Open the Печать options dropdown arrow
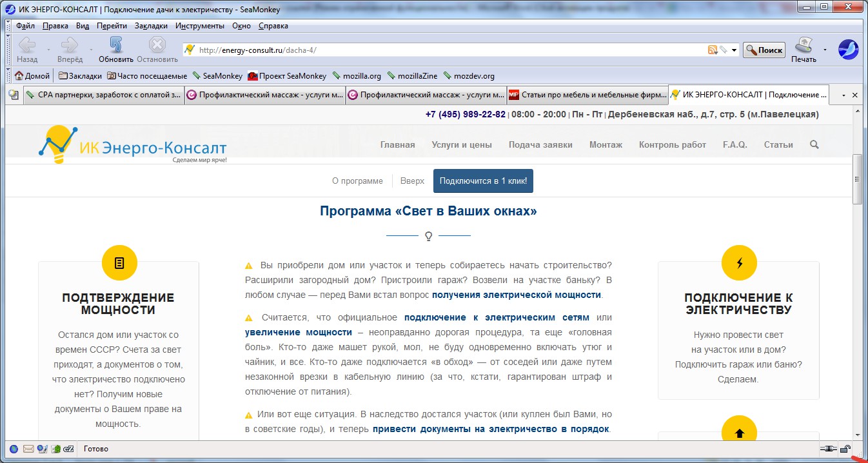868x463 pixels. [825, 50]
